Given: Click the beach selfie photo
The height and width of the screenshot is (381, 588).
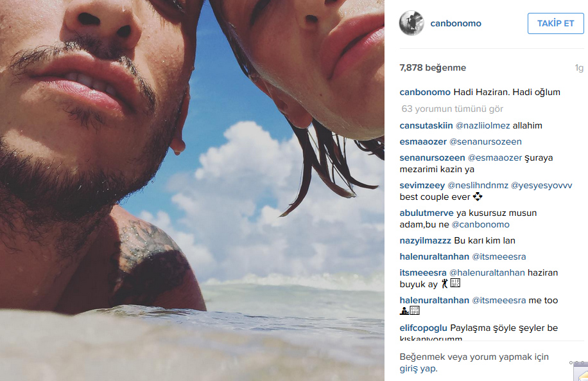Looking at the screenshot, I should point(192,190).
